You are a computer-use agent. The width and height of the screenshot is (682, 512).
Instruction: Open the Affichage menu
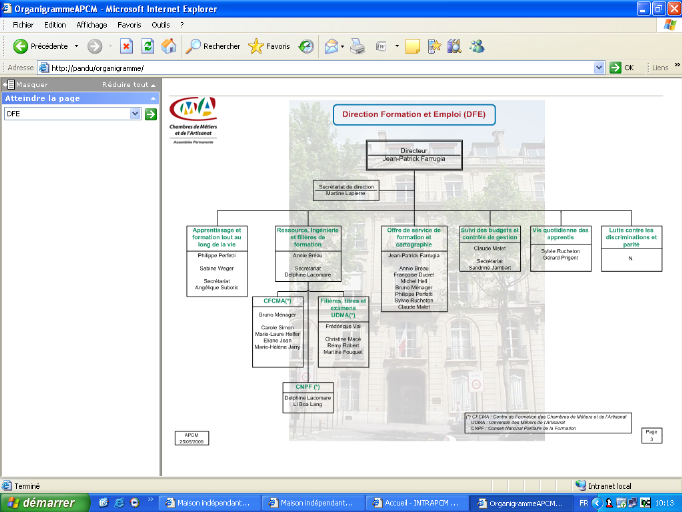[92, 24]
